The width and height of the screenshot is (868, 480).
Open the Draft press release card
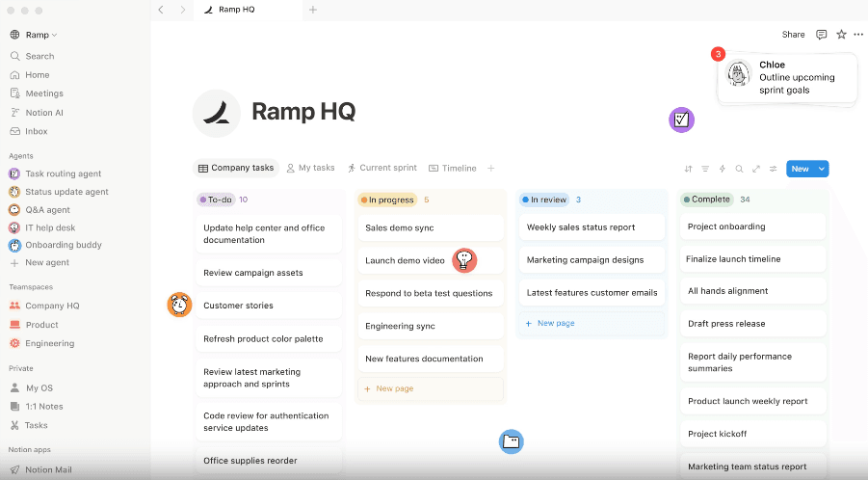[x=752, y=324]
